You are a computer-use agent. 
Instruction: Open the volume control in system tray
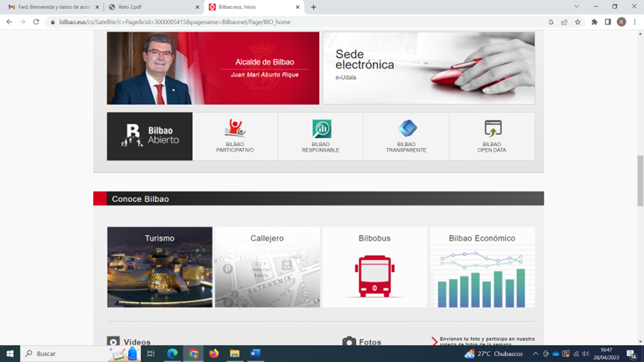click(586, 354)
